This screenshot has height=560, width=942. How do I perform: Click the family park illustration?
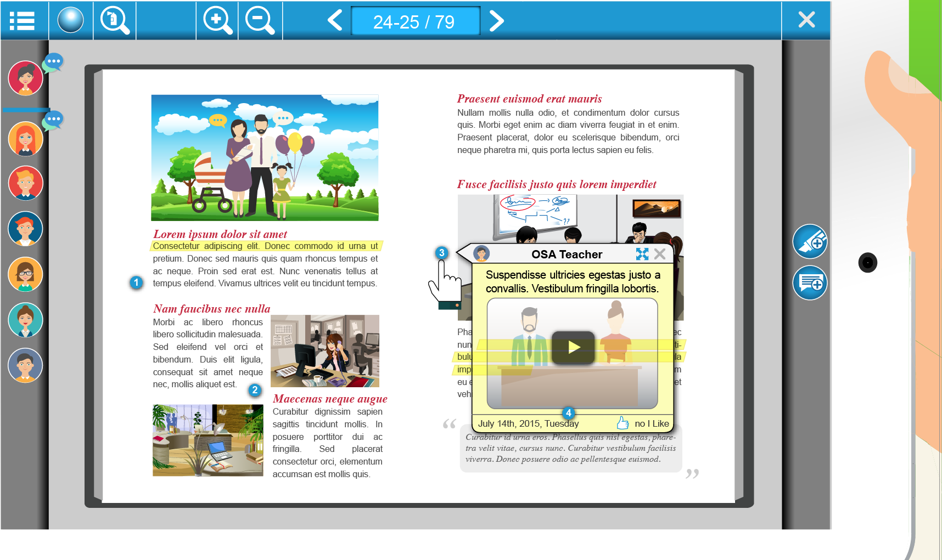[x=265, y=158]
